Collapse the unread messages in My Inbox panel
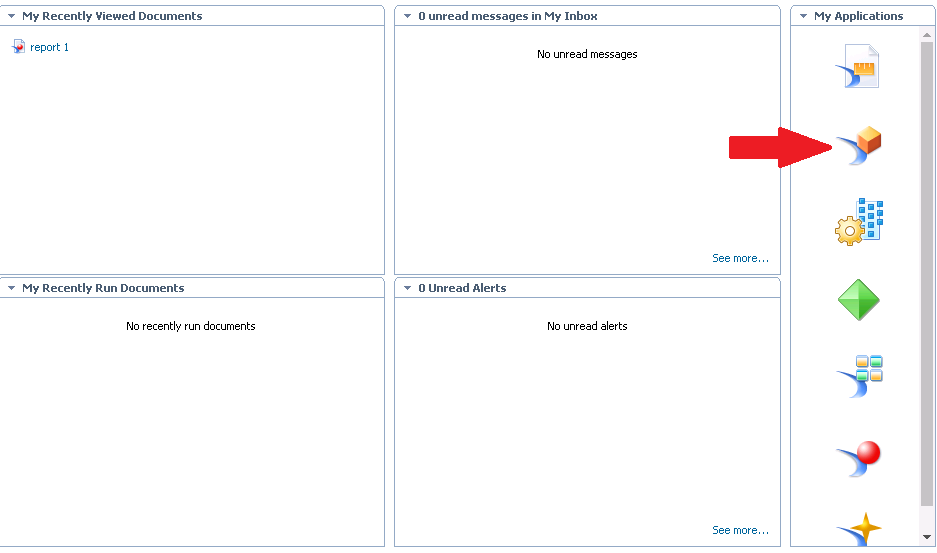 pos(407,16)
